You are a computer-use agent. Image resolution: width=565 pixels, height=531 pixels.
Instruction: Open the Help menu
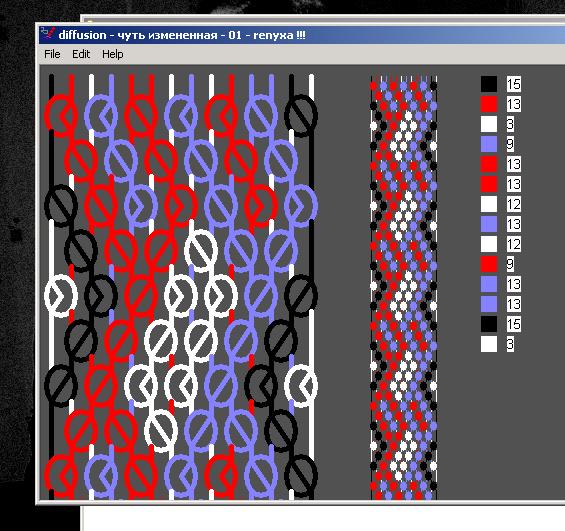(112, 54)
